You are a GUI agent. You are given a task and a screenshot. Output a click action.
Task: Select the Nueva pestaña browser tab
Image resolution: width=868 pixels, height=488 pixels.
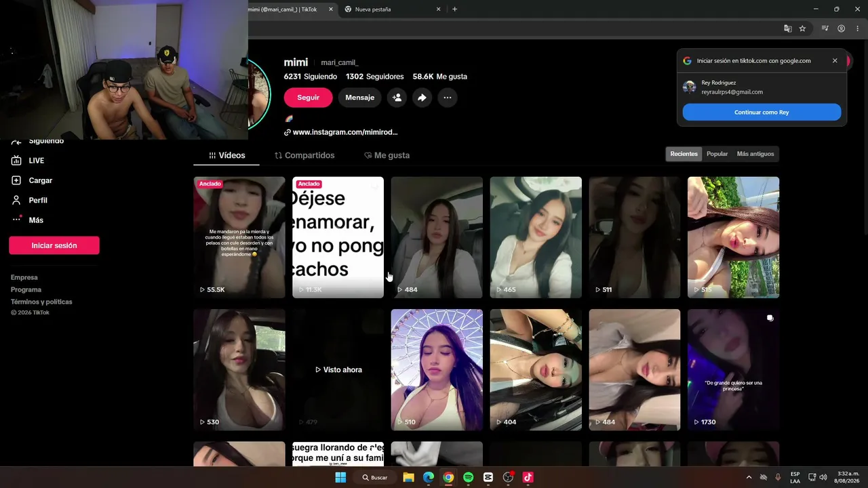tap(393, 9)
